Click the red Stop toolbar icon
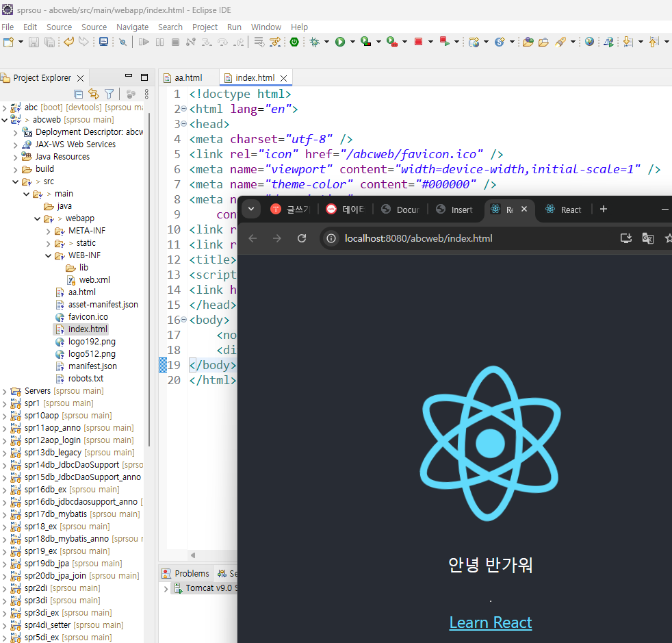This screenshot has height=643, width=672. click(419, 42)
